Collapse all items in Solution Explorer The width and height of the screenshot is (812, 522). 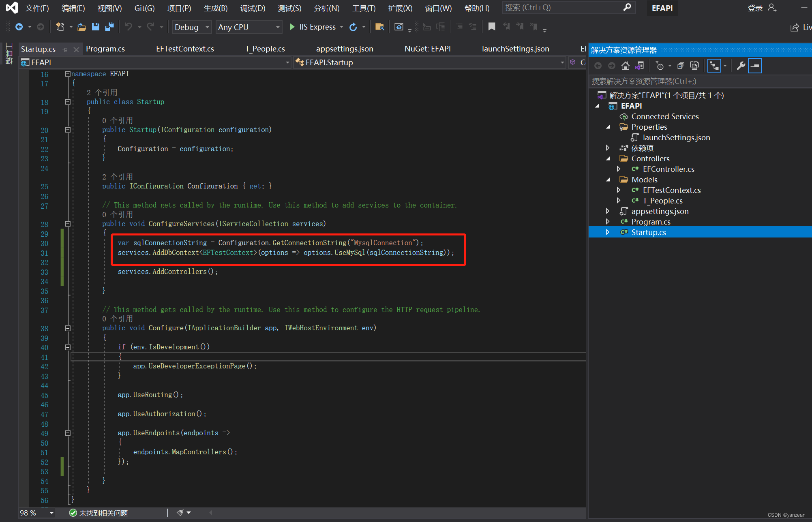click(681, 66)
